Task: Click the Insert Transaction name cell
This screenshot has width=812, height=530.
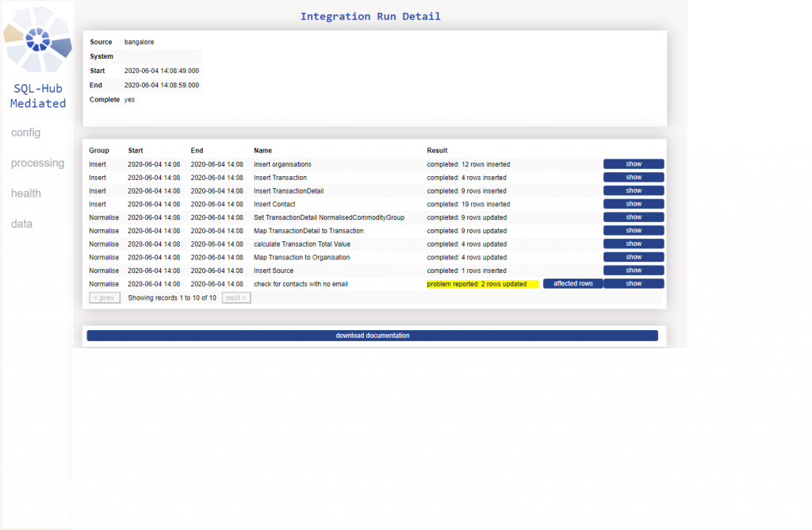Action: pyautogui.click(x=280, y=178)
